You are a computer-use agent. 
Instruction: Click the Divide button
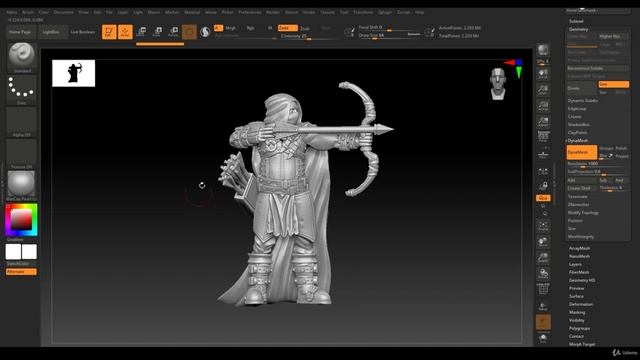tap(582, 88)
